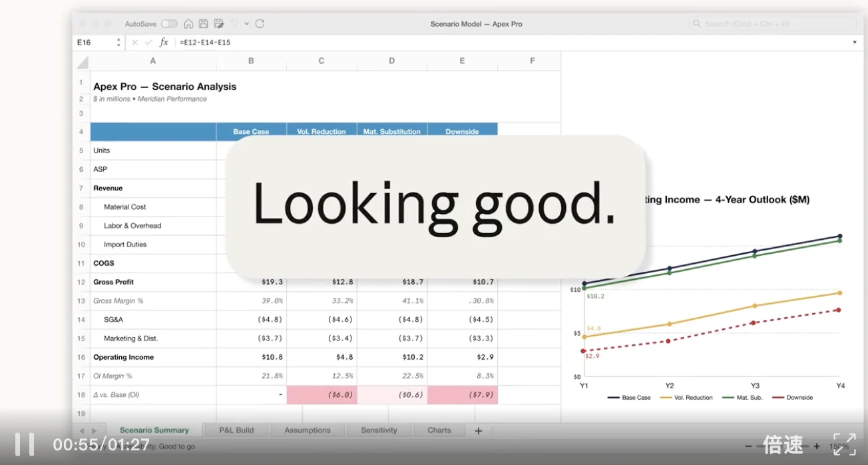Screen dimensions: 868x465
Task: Open the Sensitivity sheet tab
Action: 379,430
